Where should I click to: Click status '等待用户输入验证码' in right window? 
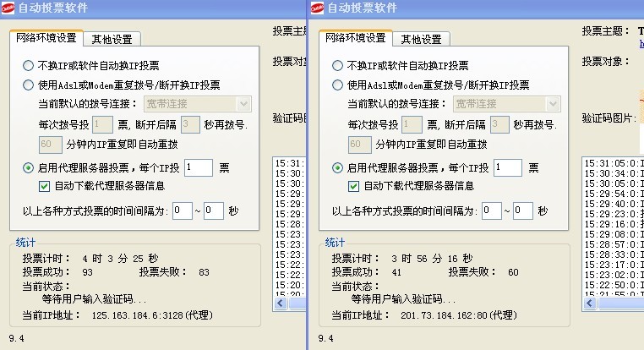(x=403, y=299)
